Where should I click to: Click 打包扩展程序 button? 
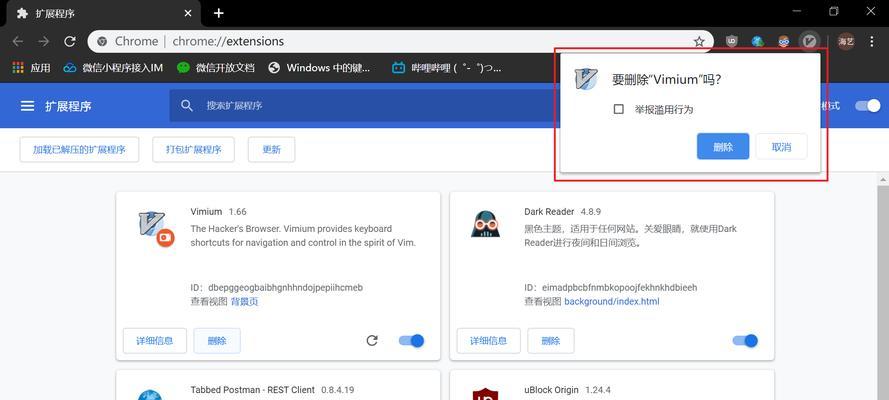193,150
